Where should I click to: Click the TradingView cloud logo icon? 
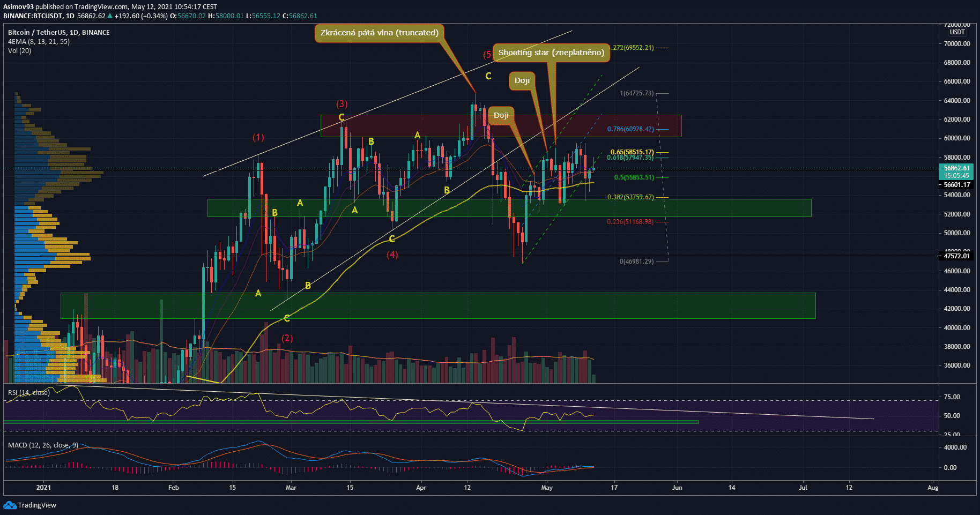click(x=10, y=505)
